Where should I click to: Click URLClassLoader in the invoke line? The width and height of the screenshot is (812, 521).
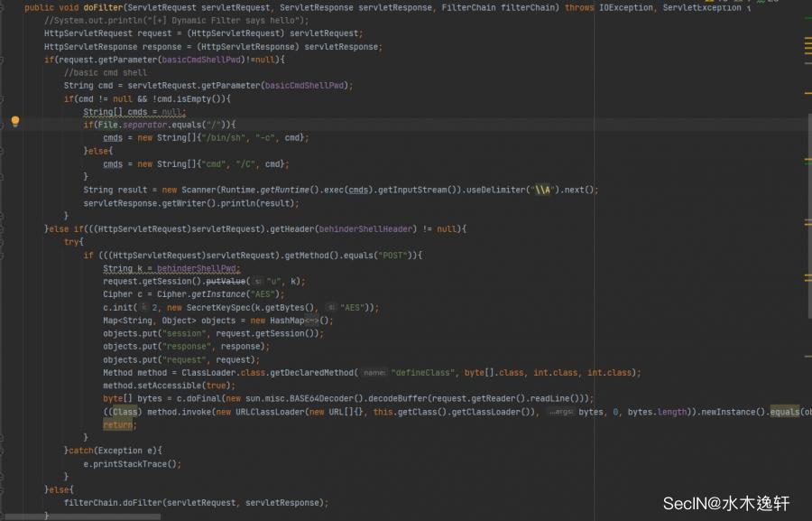click(270, 413)
